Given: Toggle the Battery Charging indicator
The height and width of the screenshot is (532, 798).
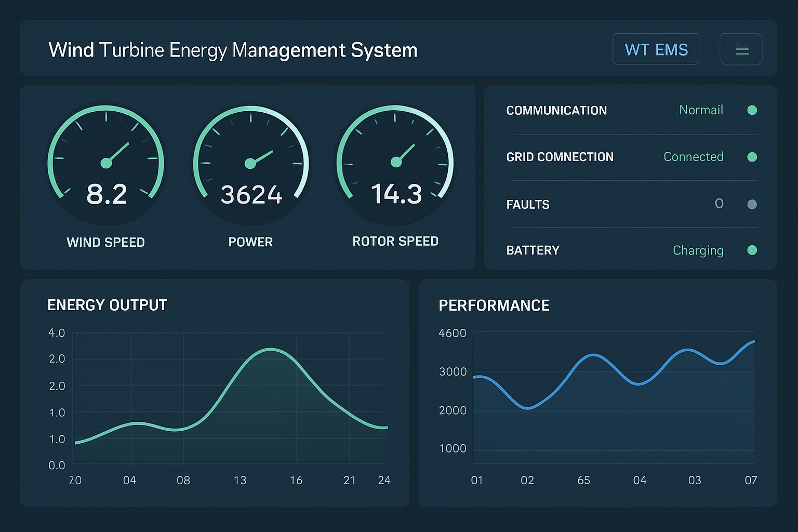Looking at the screenshot, I should (698, 250).
